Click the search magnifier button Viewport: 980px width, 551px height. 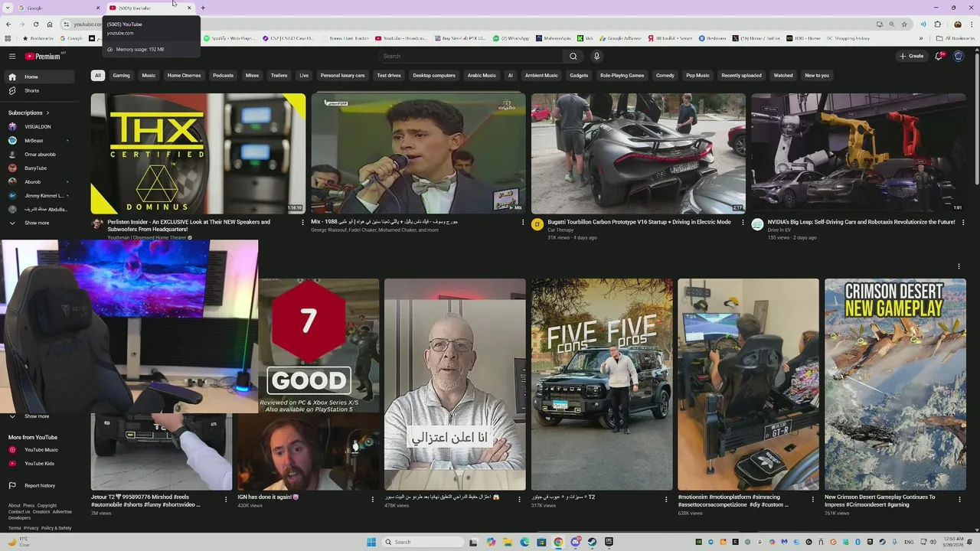tap(573, 56)
